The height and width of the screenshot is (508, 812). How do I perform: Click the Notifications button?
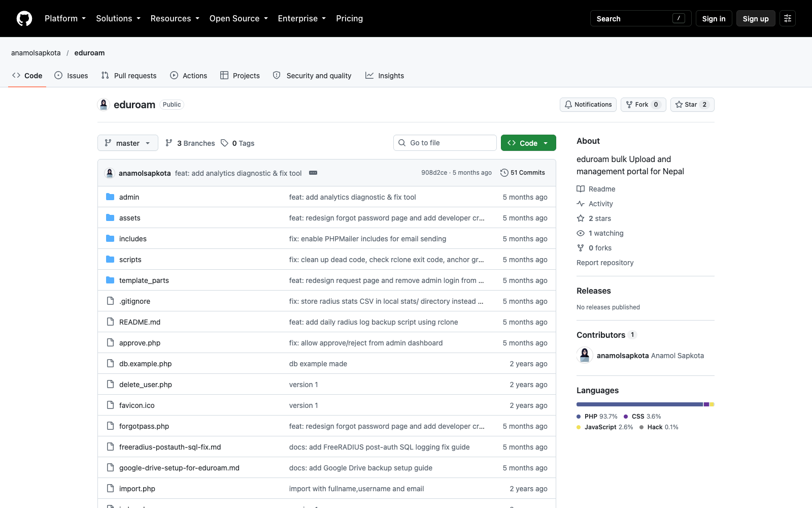tap(588, 105)
